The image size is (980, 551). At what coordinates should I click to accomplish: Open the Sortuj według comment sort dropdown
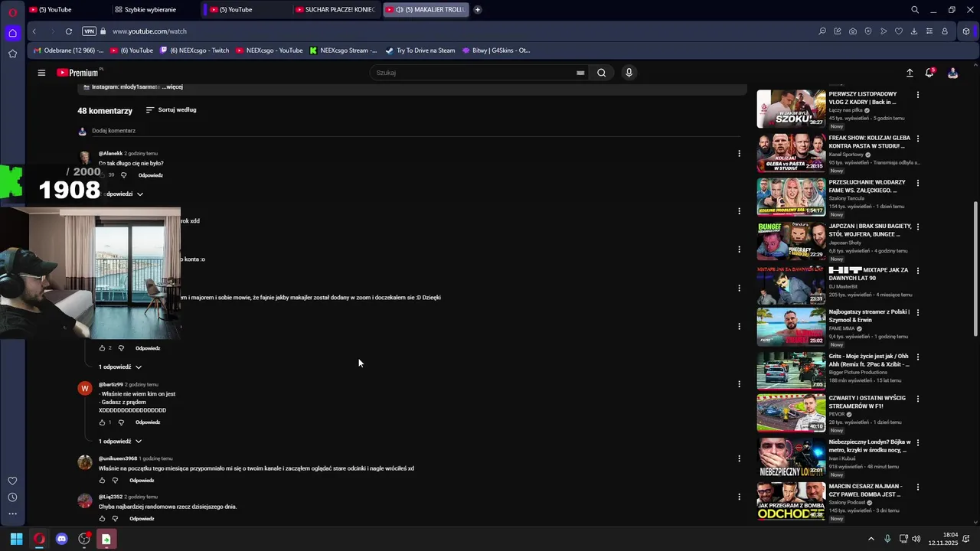click(x=171, y=110)
